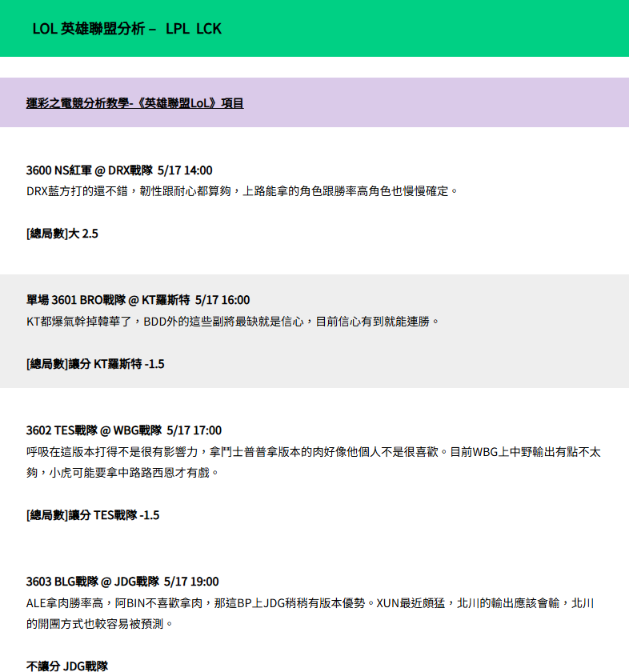629x672 pixels.
Task: Select the heading 3600 NS紅軍 @ DRX戰隊 5/17 14:00
Action: coord(119,170)
